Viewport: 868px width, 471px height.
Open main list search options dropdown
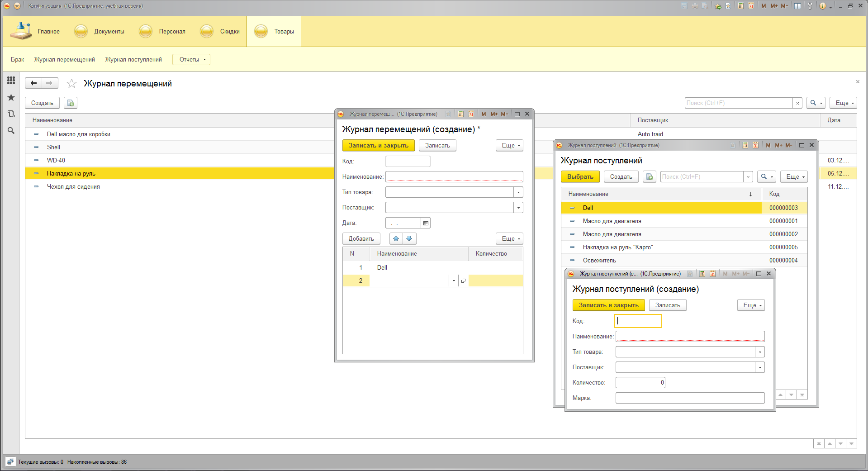coord(816,103)
